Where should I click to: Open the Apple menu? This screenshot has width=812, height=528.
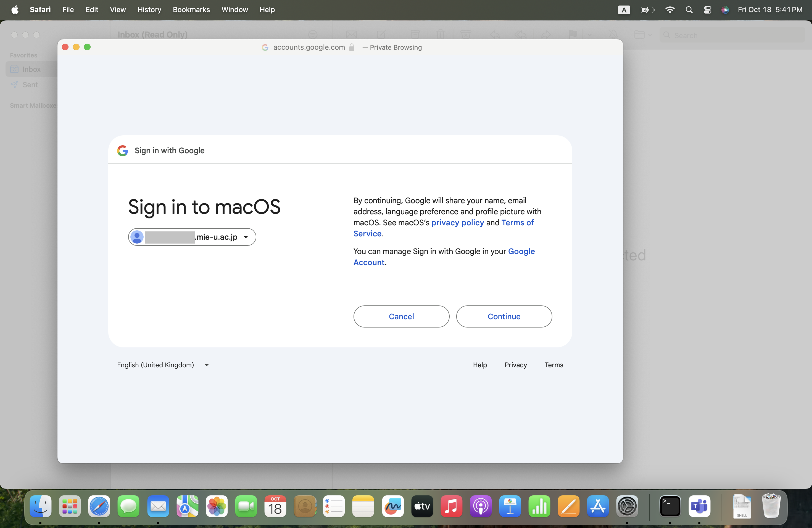pyautogui.click(x=15, y=10)
